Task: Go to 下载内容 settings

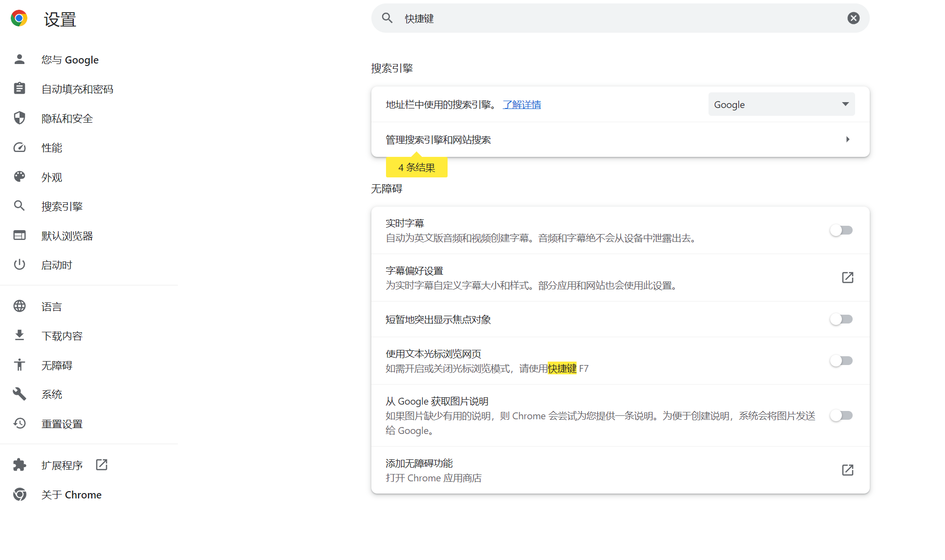Action: (x=62, y=336)
